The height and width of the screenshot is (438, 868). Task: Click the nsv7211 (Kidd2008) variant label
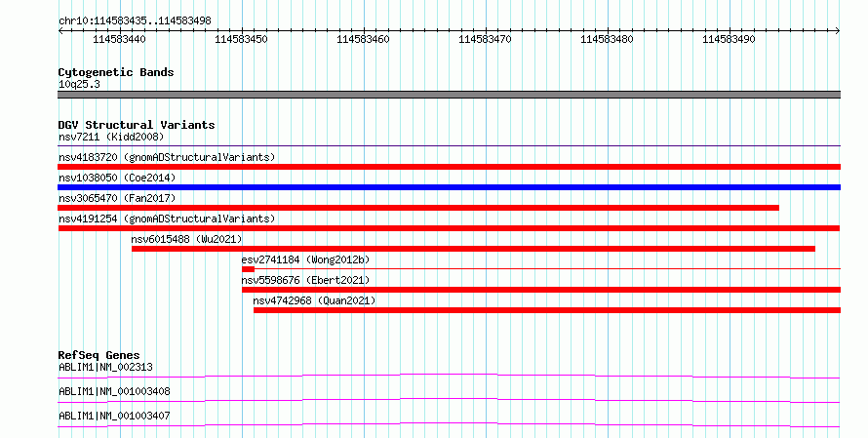click(x=111, y=137)
